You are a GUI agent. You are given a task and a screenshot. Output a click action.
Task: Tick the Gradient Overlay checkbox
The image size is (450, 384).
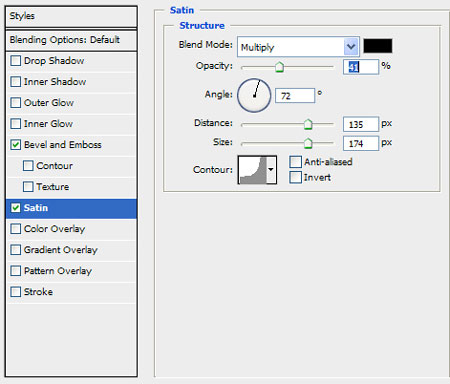point(16,250)
